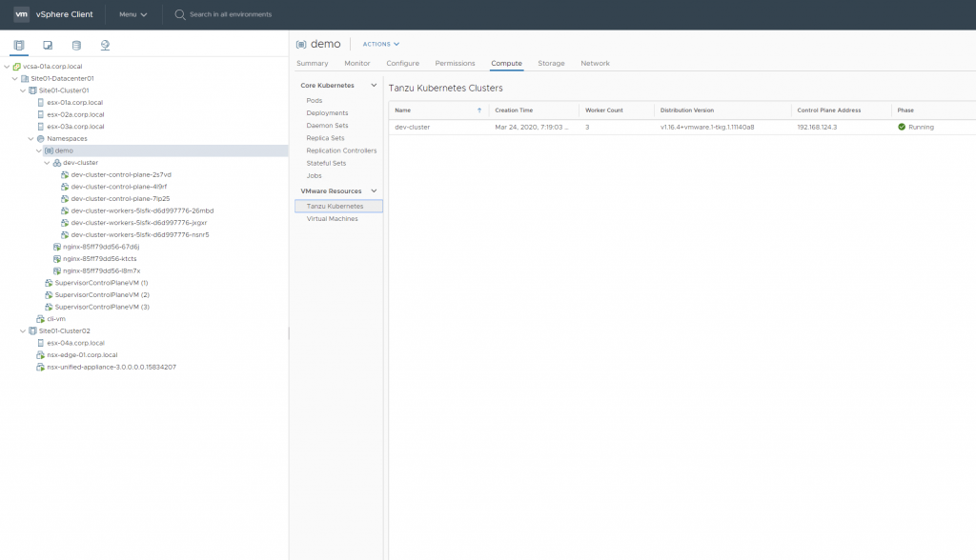The height and width of the screenshot is (560, 976).
Task: Open Jobs in side navigation
Action: (315, 175)
